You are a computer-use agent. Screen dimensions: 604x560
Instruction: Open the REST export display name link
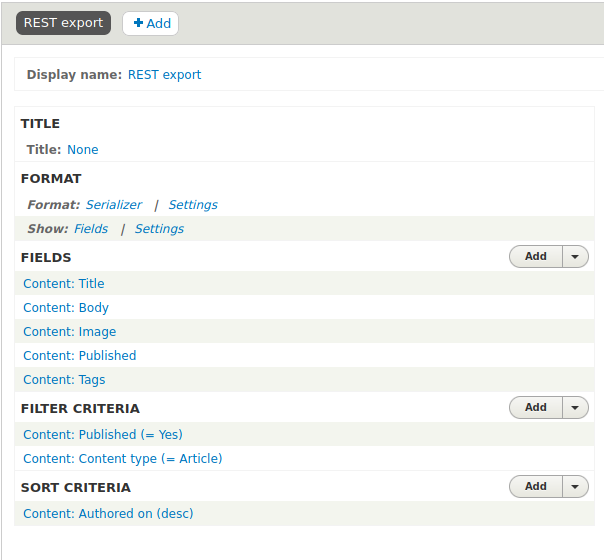click(164, 75)
